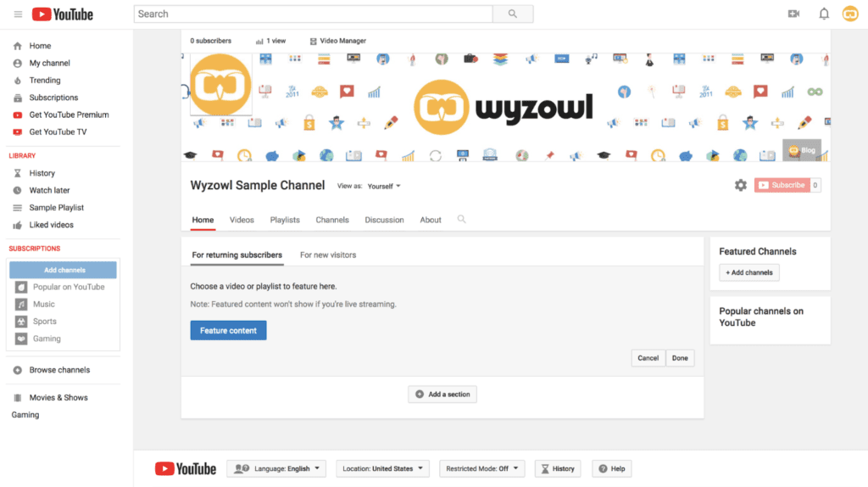Click the YouTube logo in header

click(x=63, y=14)
